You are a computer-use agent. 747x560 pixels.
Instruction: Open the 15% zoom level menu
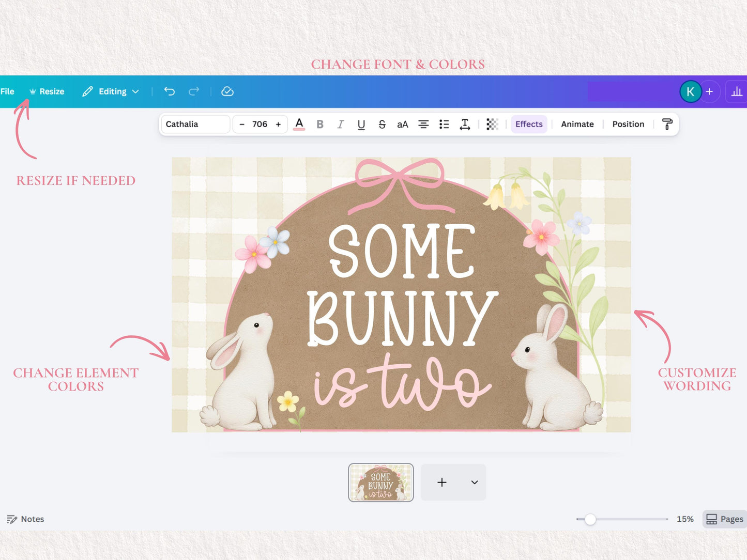tap(685, 519)
